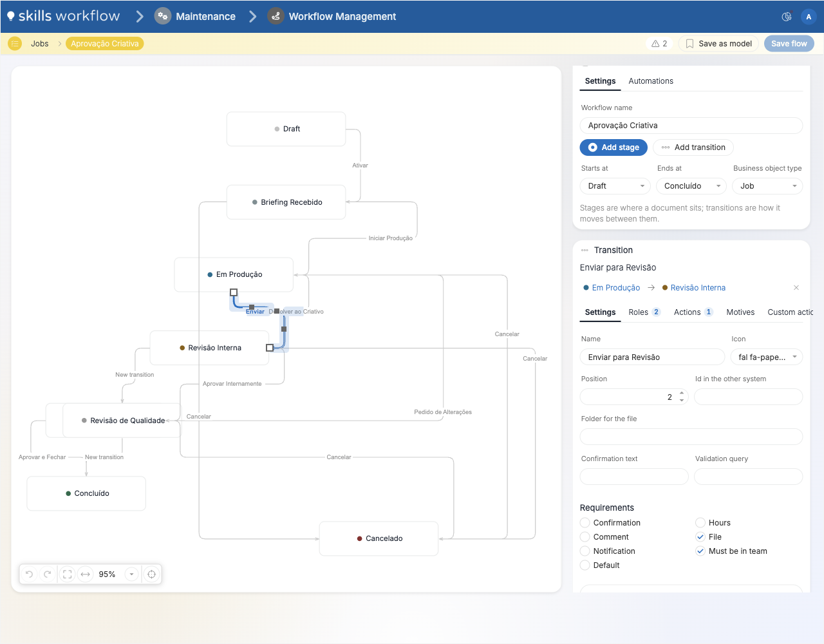
Task: Open the Ends at Concluído dropdown
Action: (x=691, y=186)
